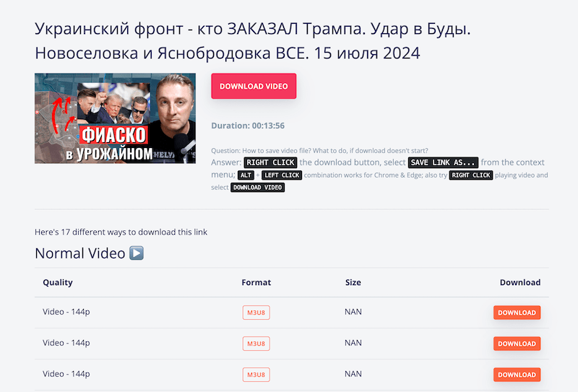The height and width of the screenshot is (392, 578).
Task: Click the Size column header
Action: pyautogui.click(x=353, y=282)
